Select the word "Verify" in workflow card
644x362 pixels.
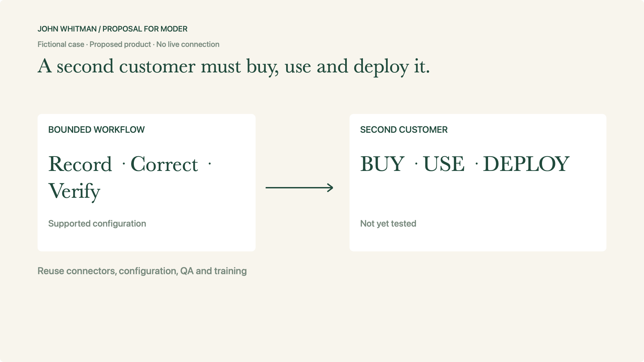coord(74,192)
